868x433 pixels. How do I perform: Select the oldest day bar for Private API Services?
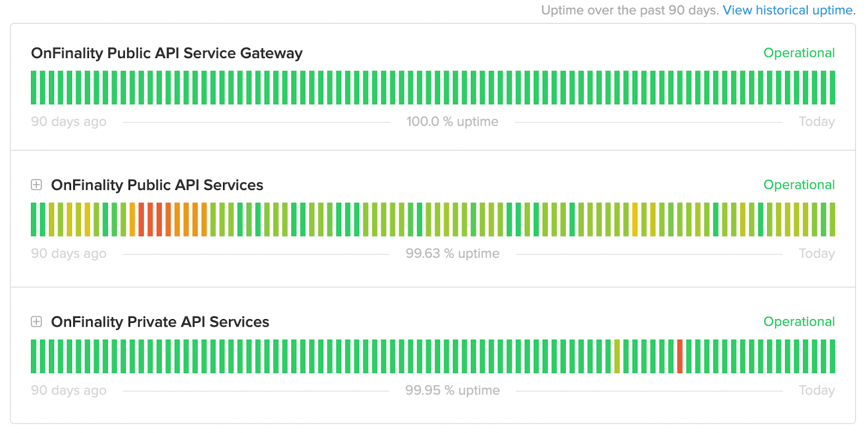click(34, 356)
